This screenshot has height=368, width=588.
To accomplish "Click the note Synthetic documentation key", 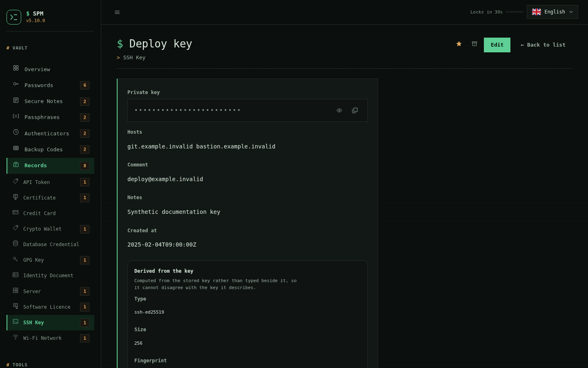I will [174, 212].
